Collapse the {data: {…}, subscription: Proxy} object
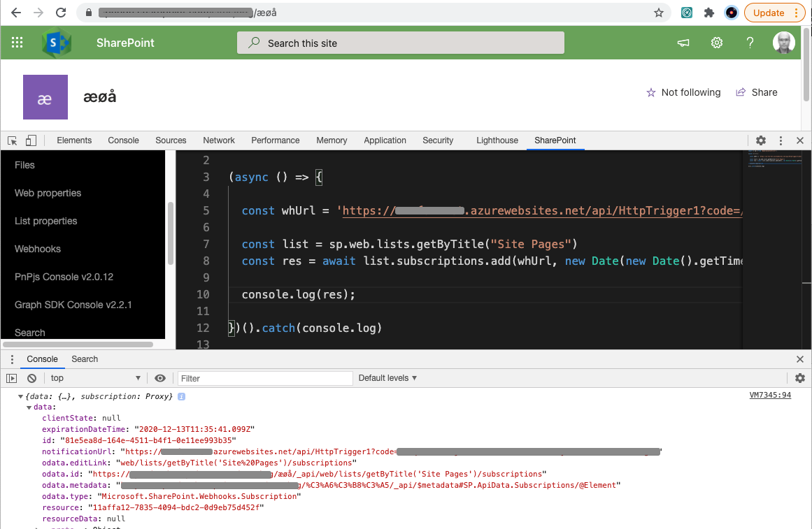 tap(21, 396)
